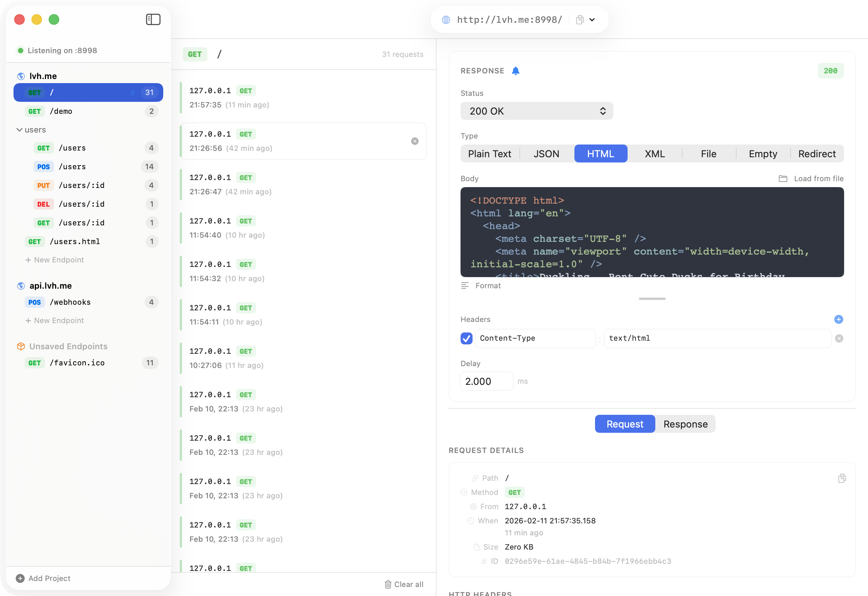Click the globe icon next to api.lvh.me
Image resolution: width=868 pixels, height=596 pixels.
[x=20, y=286]
